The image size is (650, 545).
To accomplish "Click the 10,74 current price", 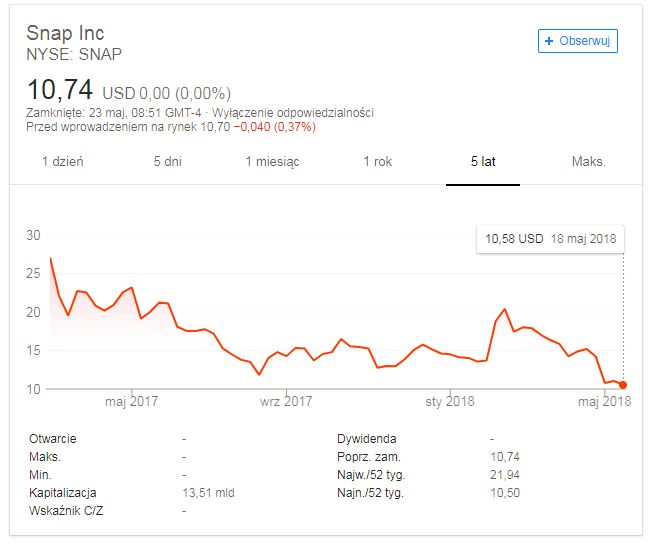I will click(60, 90).
